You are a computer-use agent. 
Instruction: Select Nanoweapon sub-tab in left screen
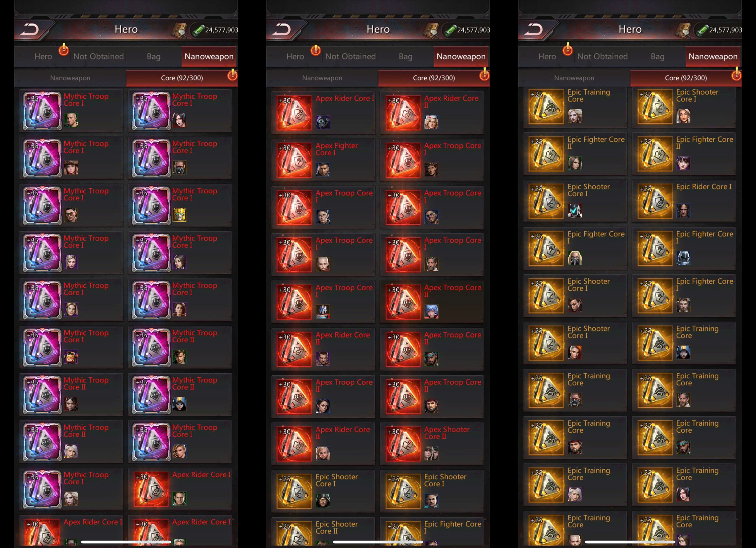(x=70, y=78)
